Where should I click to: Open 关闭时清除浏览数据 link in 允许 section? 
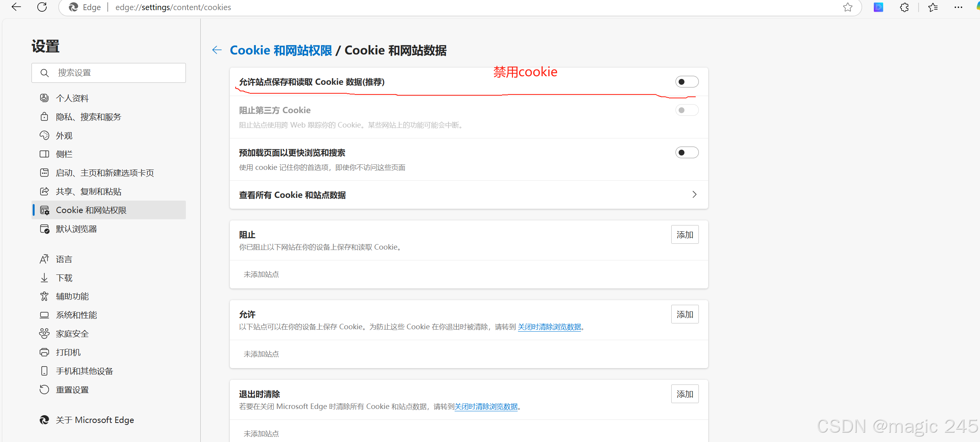(x=549, y=327)
